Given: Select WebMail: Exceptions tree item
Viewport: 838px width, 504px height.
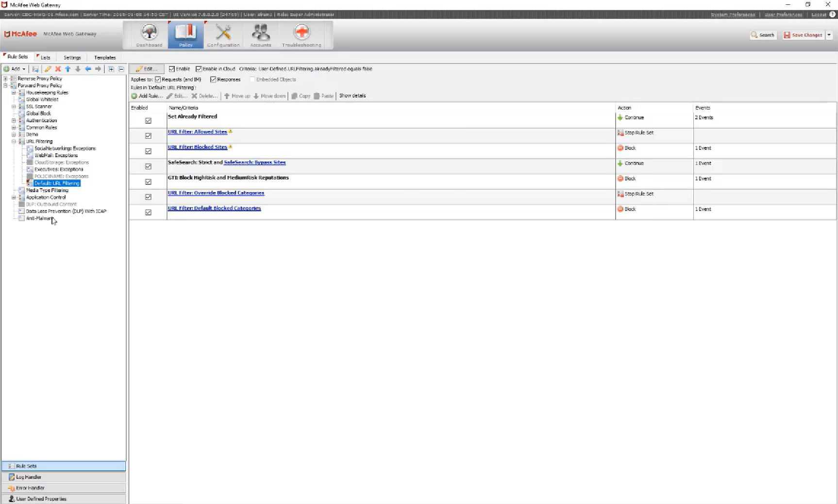Looking at the screenshot, I should (56, 156).
